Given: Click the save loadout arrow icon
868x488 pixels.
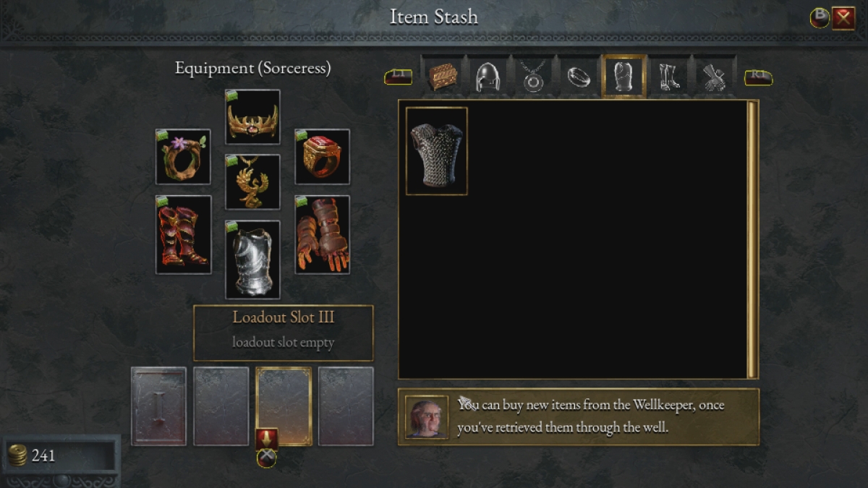Looking at the screenshot, I should coord(266,439).
